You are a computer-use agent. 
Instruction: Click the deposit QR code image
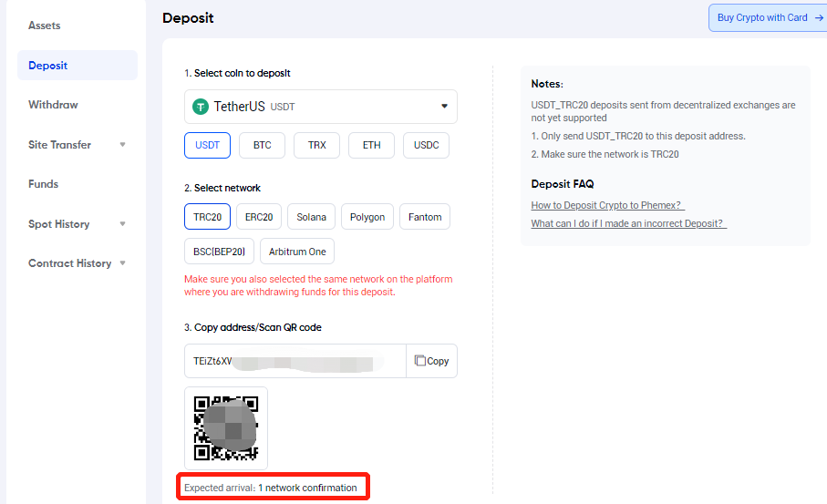[x=226, y=428]
